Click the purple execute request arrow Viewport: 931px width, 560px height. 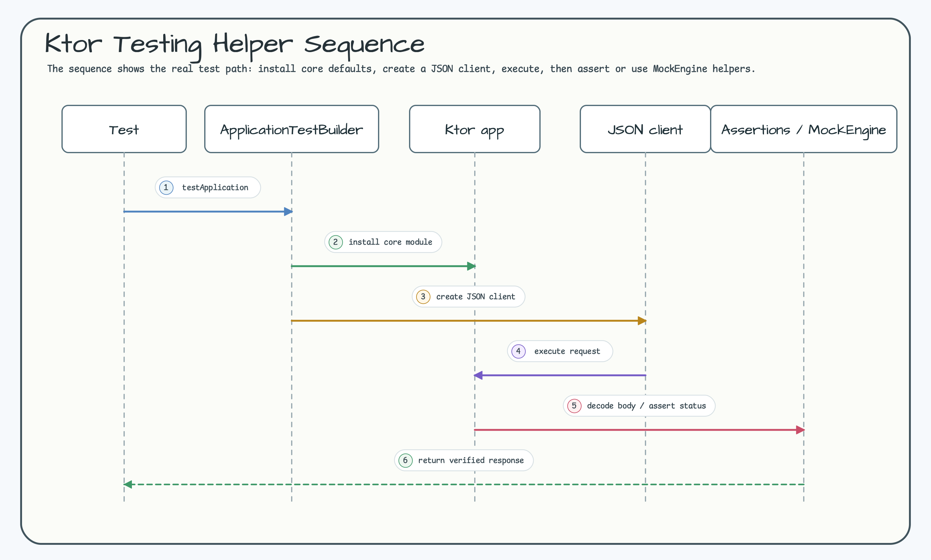560,376
